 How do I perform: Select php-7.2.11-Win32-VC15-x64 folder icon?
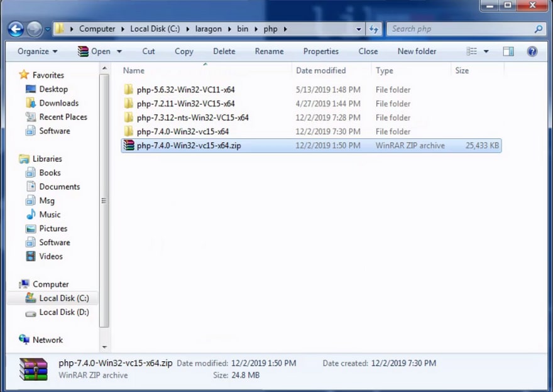pyautogui.click(x=129, y=103)
